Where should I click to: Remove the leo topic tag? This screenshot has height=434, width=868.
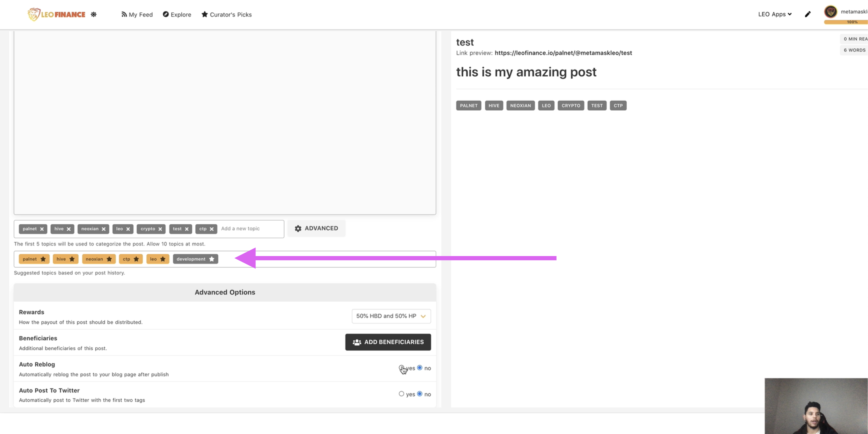coord(128,229)
